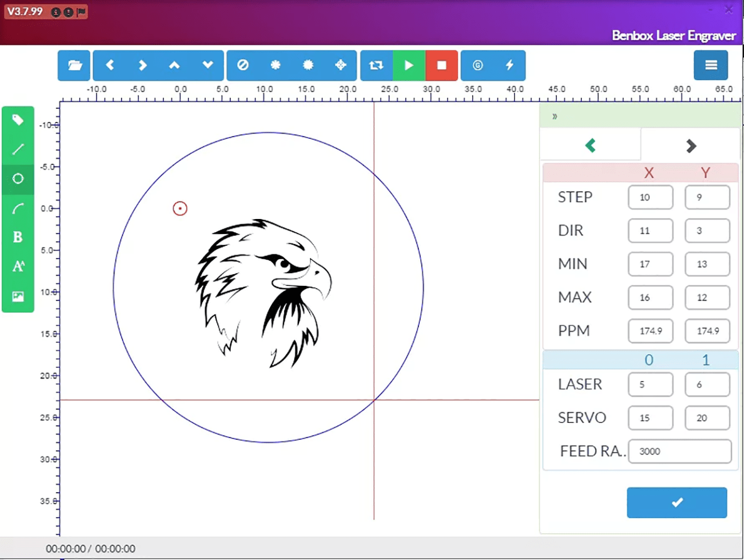Jog laser left with left arrow
The image size is (744, 560).
pos(110,65)
